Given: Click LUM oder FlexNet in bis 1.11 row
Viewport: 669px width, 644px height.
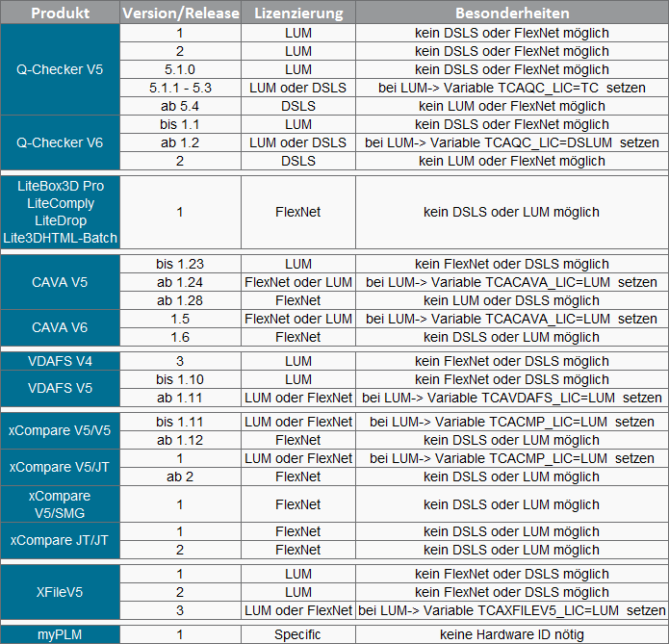Looking at the screenshot, I should pyautogui.click(x=298, y=422).
